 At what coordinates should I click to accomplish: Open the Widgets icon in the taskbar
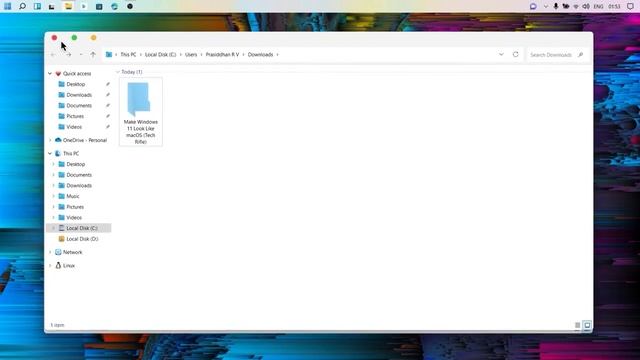click(x=37, y=6)
